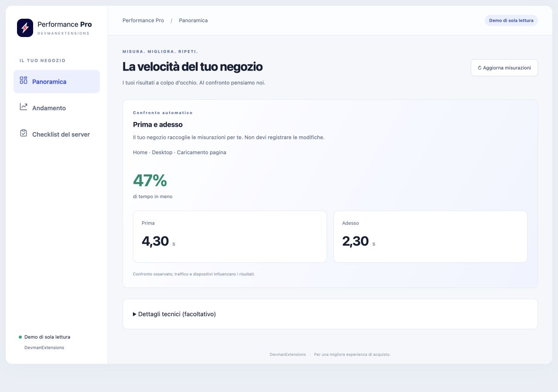Click the Performance Pro breadcrumb link
Screen dimensions: 558x392
pos(143,20)
